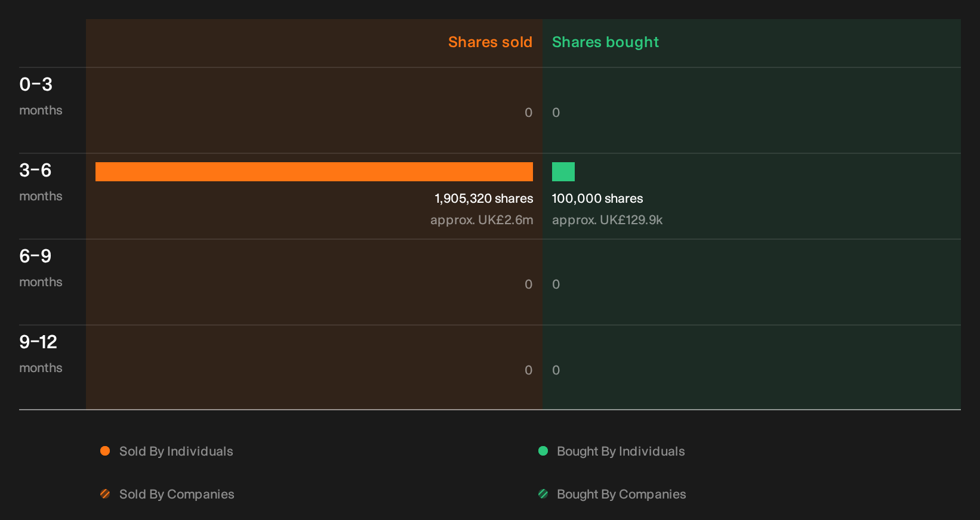This screenshot has width=980, height=520.
Task: Click the orange Sold By Individuals legend dot
Action: [x=105, y=451]
